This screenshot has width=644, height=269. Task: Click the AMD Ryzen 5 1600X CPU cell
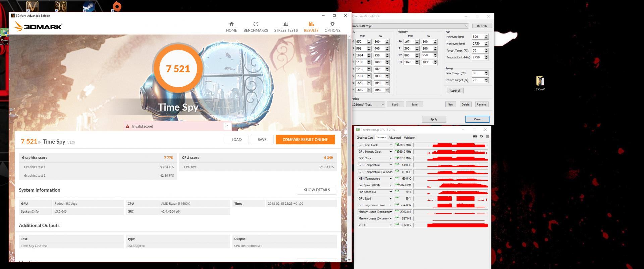coord(194,203)
